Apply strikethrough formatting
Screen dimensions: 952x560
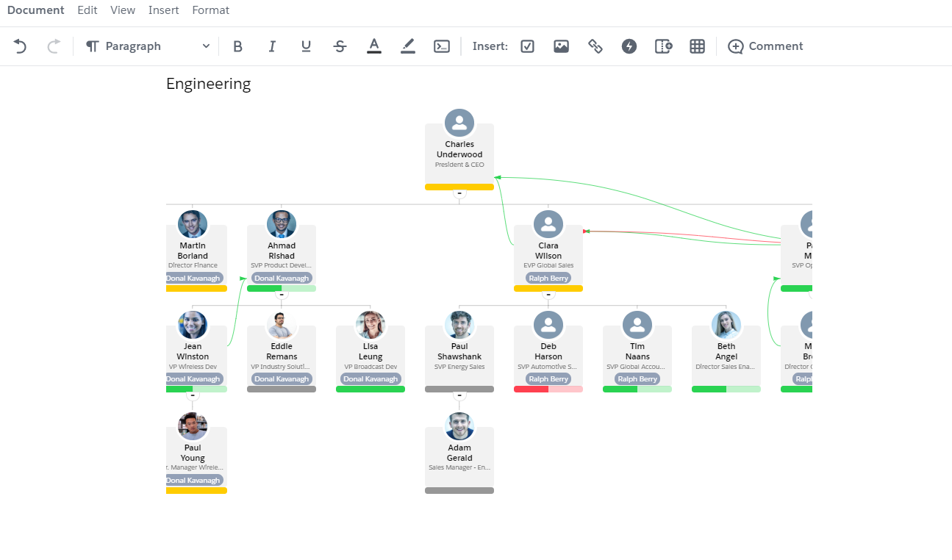click(x=340, y=46)
